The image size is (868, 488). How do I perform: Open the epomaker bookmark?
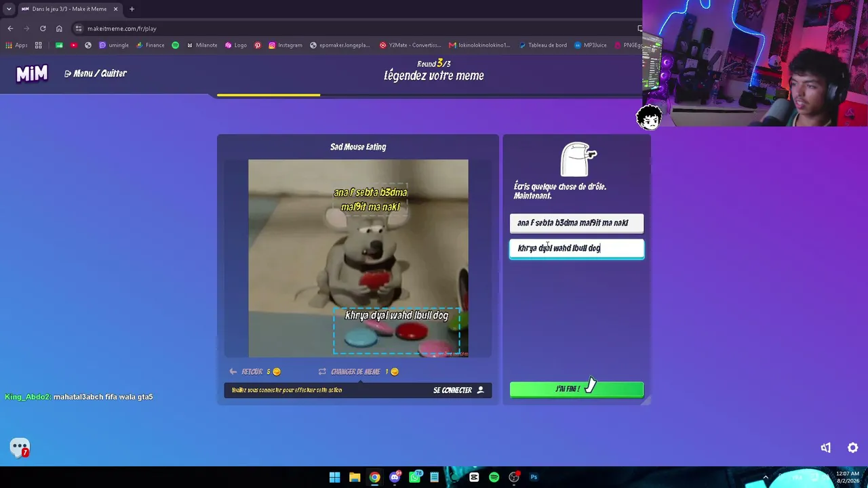(x=340, y=45)
